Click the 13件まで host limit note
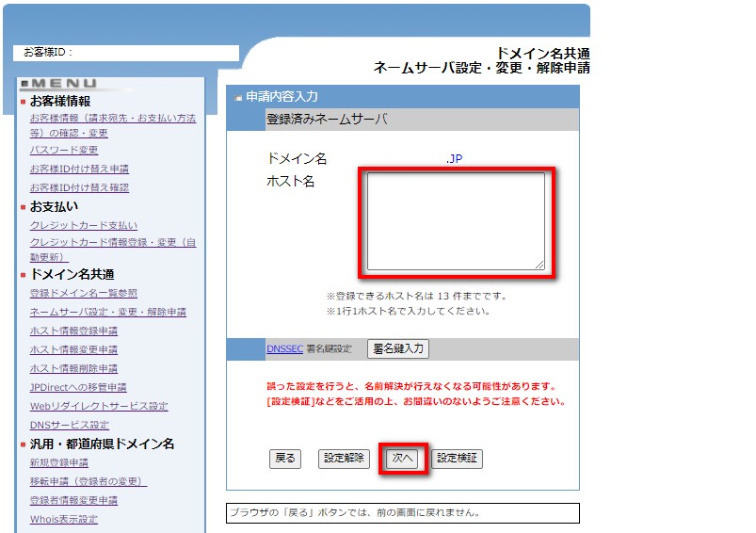 [416, 297]
